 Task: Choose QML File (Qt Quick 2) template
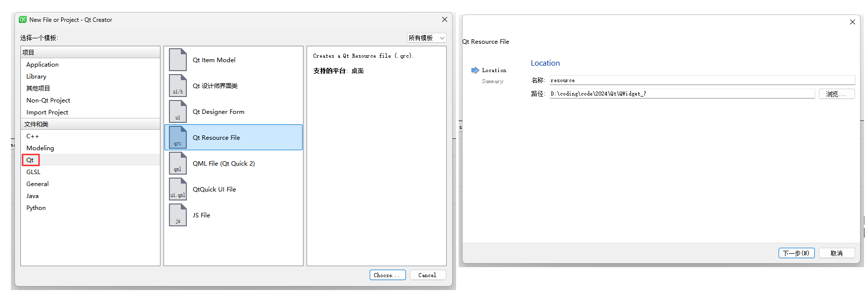tap(234, 163)
